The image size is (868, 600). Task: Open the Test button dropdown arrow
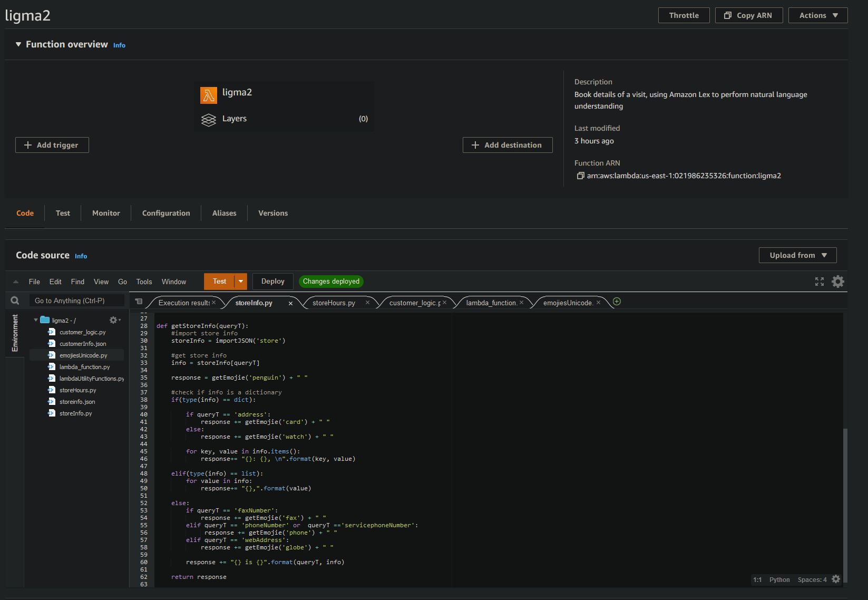coord(241,281)
